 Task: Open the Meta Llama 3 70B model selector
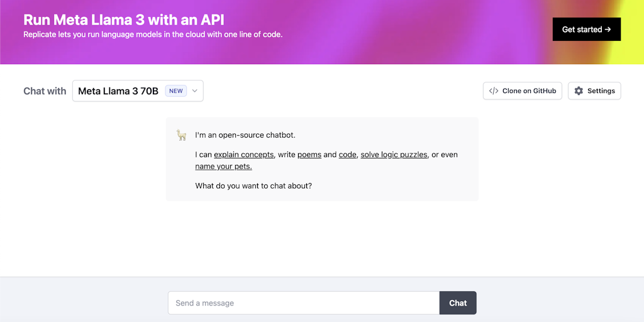tap(118, 91)
